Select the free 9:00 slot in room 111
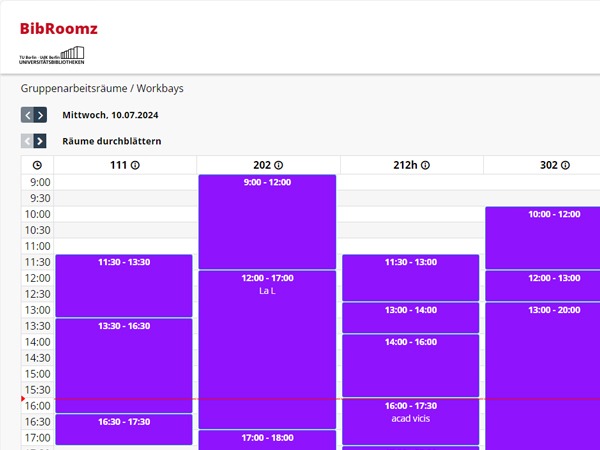Screen dimensions: 600x450 (x=125, y=182)
